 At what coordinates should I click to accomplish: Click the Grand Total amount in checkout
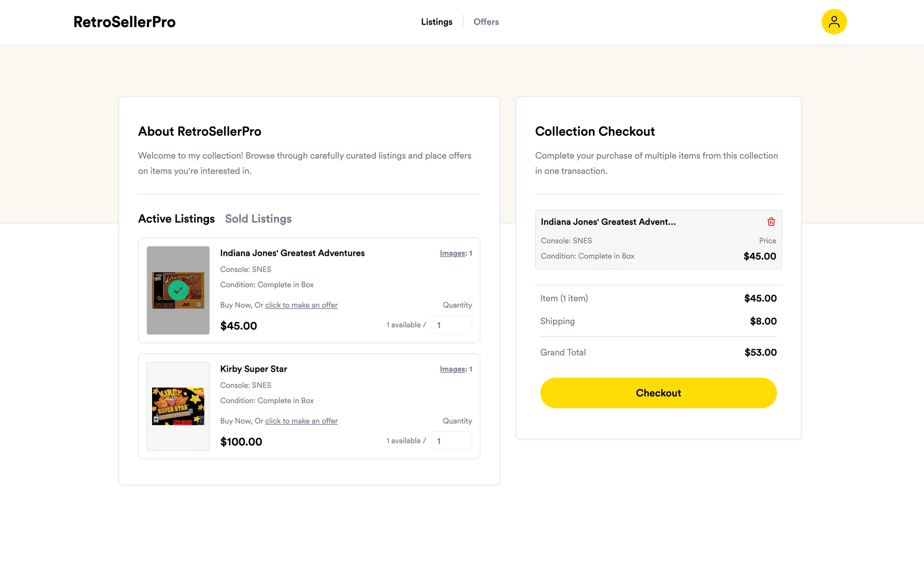point(760,352)
